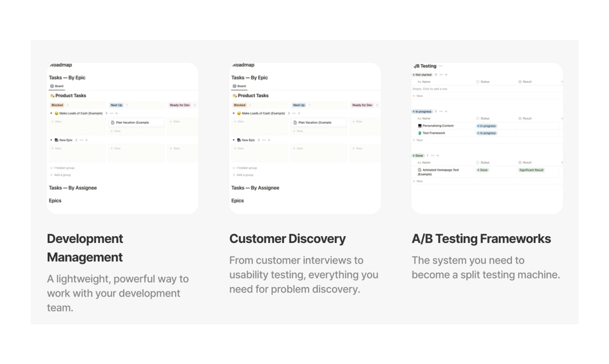Click the In progress group header label

tap(422, 112)
